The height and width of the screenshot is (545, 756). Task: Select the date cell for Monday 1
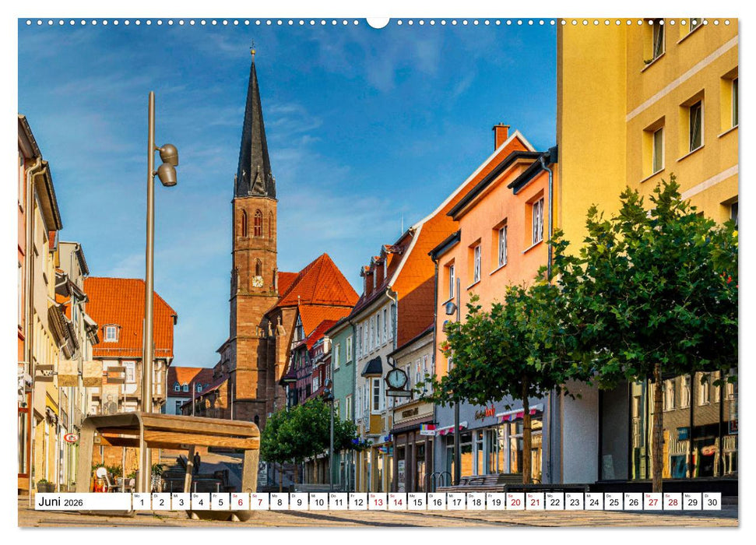[142, 503]
